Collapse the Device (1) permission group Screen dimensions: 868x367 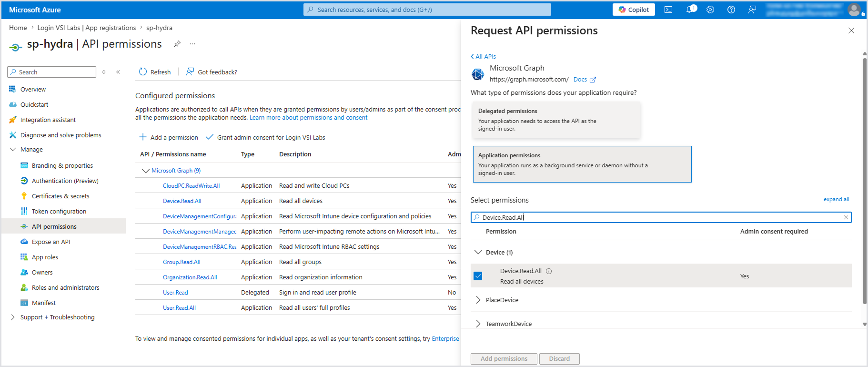[x=478, y=252]
